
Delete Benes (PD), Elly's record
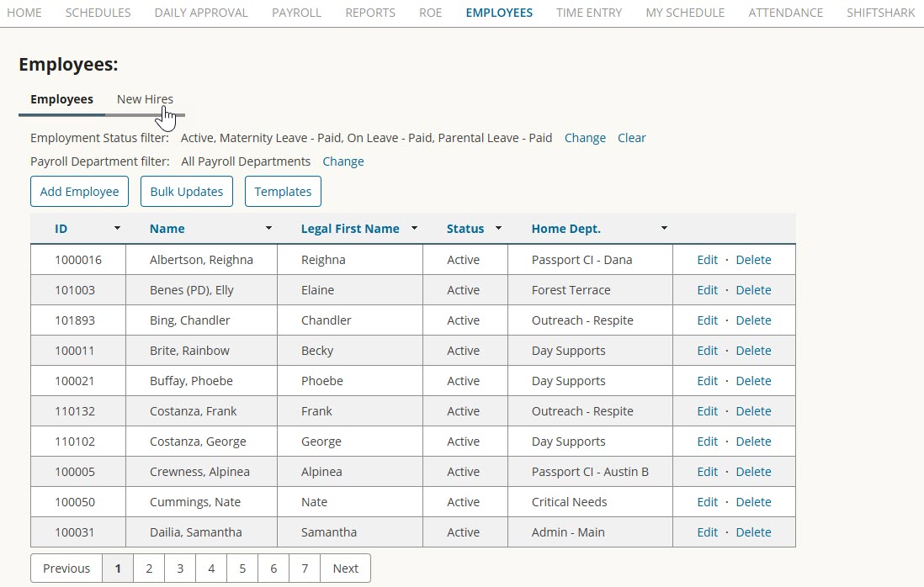tap(753, 289)
